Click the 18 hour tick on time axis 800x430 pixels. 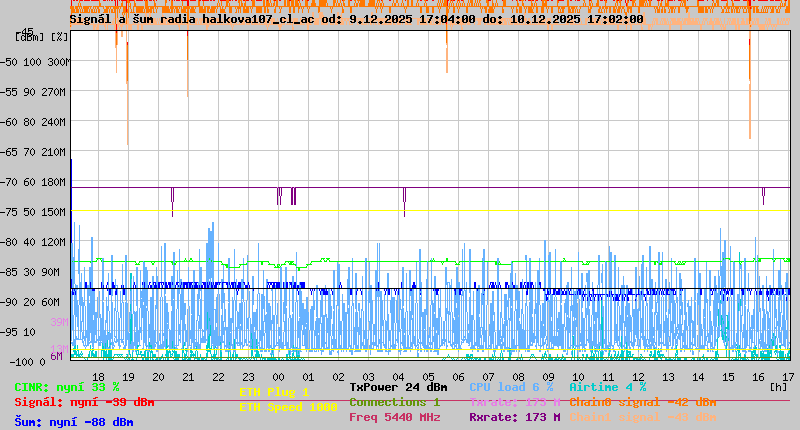(x=98, y=376)
